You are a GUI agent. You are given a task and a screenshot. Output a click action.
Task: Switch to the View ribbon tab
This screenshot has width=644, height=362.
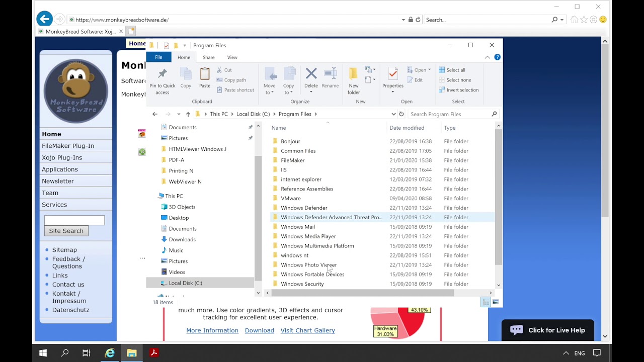(x=232, y=57)
